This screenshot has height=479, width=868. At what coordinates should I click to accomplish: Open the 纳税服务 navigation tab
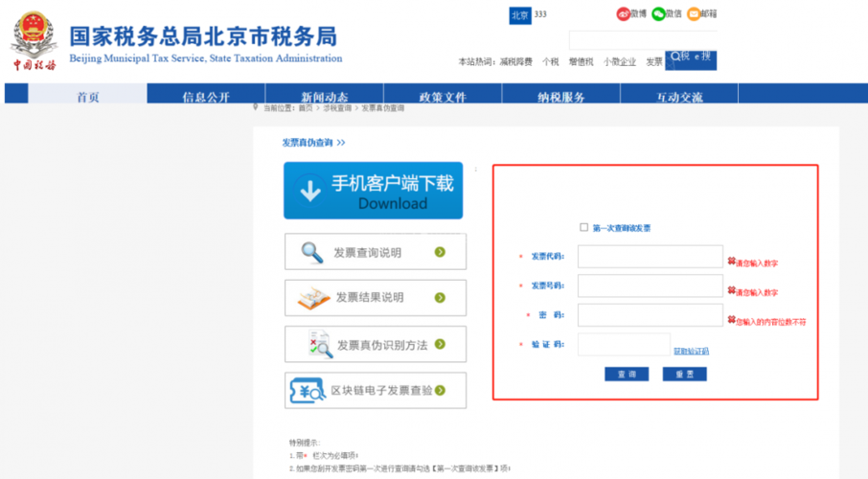(x=561, y=94)
